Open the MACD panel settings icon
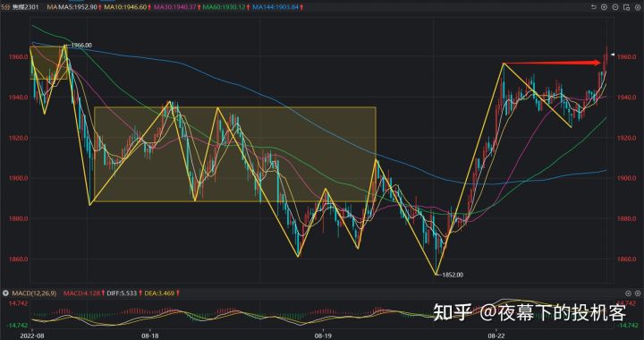This screenshot has height=340, width=644. 629,293
